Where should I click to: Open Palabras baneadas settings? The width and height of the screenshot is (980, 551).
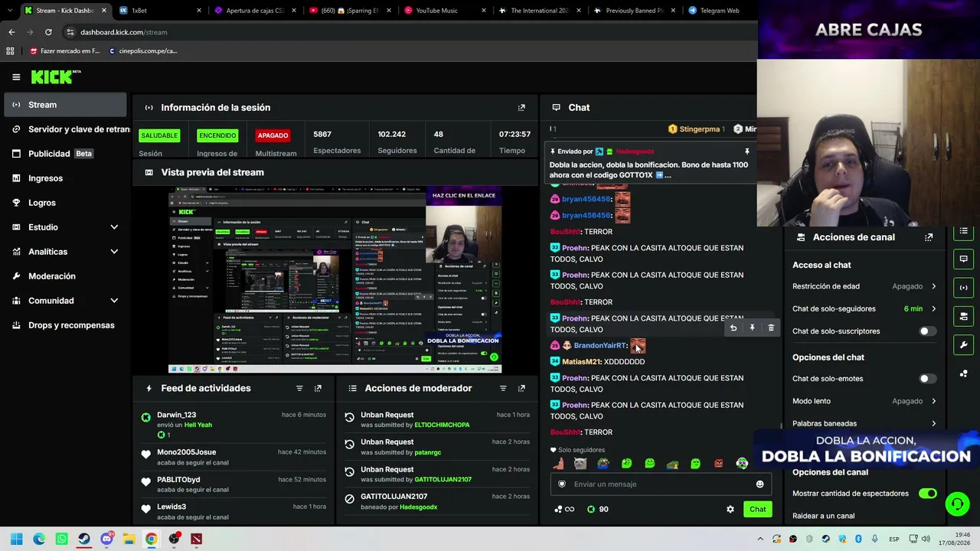coord(864,423)
